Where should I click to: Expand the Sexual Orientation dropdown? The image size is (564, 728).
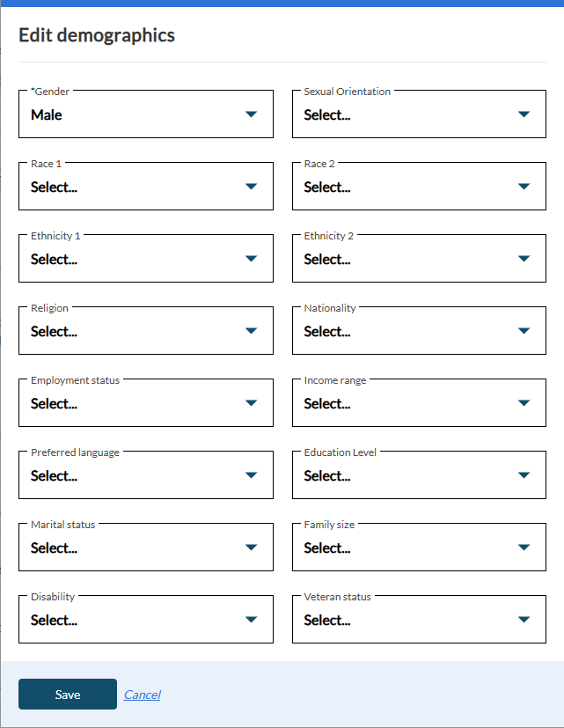419,114
